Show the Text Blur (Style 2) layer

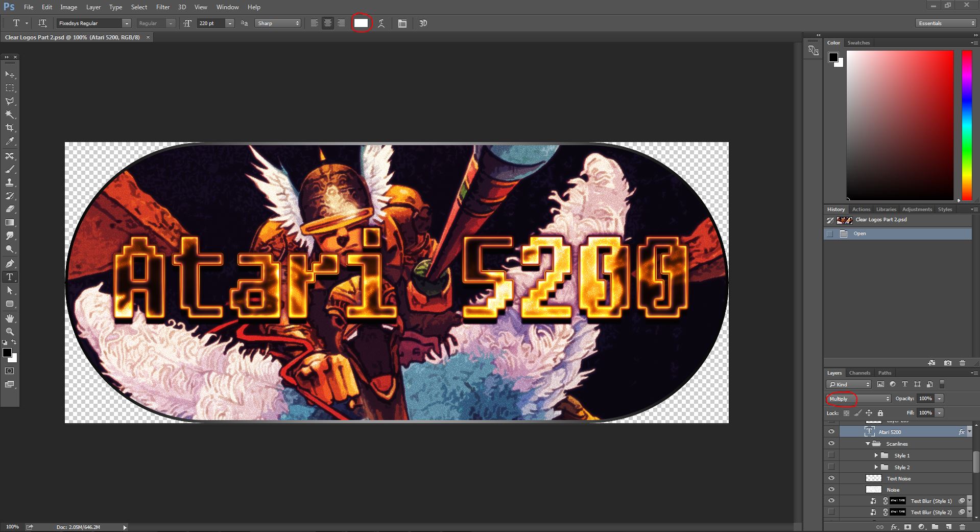831,512
